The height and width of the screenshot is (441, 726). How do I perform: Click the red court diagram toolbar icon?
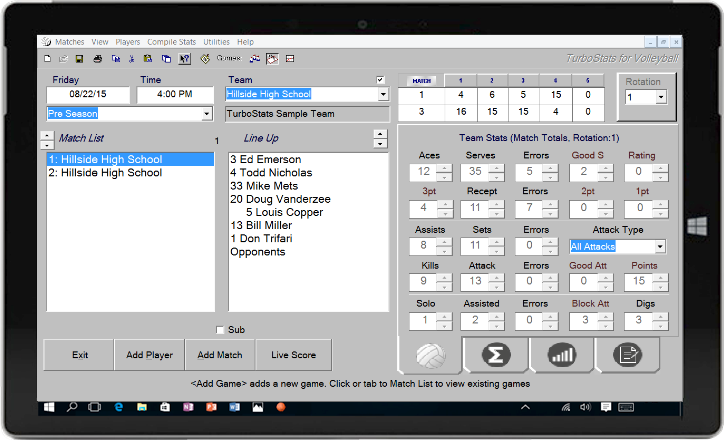pos(272,59)
